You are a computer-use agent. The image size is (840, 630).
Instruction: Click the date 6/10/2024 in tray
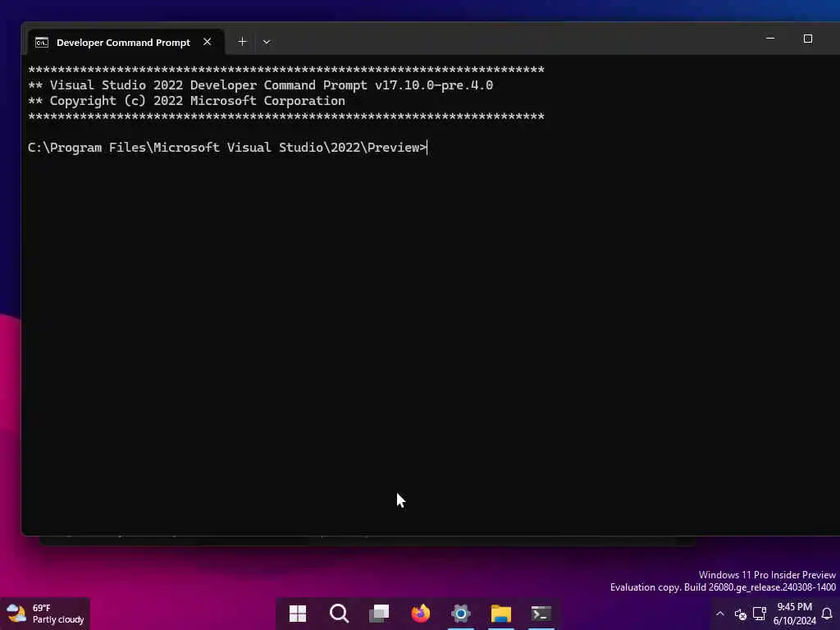[x=794, y=621]
